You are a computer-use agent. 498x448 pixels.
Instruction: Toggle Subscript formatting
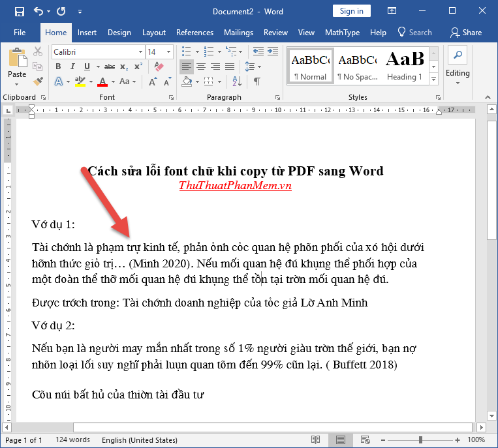pos(124,67)
